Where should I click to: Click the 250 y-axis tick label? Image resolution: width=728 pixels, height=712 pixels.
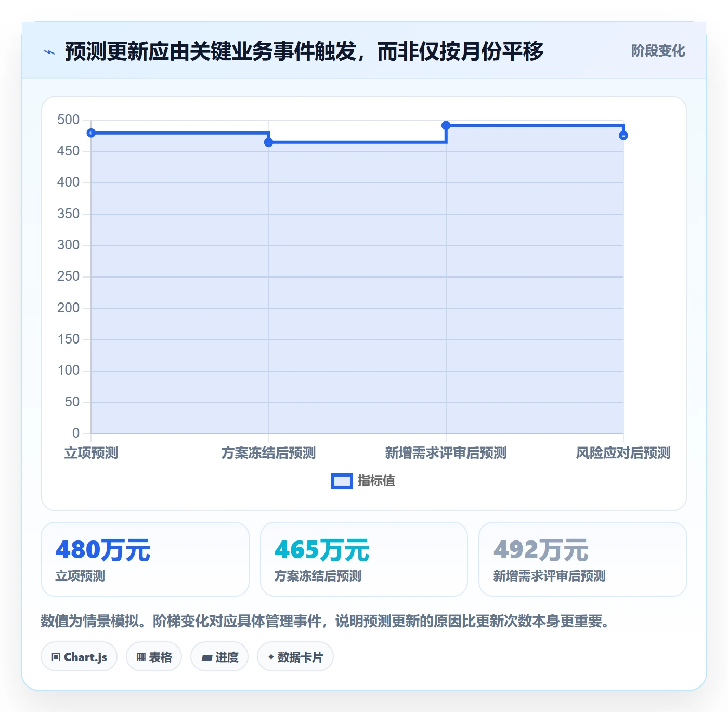tap(69, 276)
